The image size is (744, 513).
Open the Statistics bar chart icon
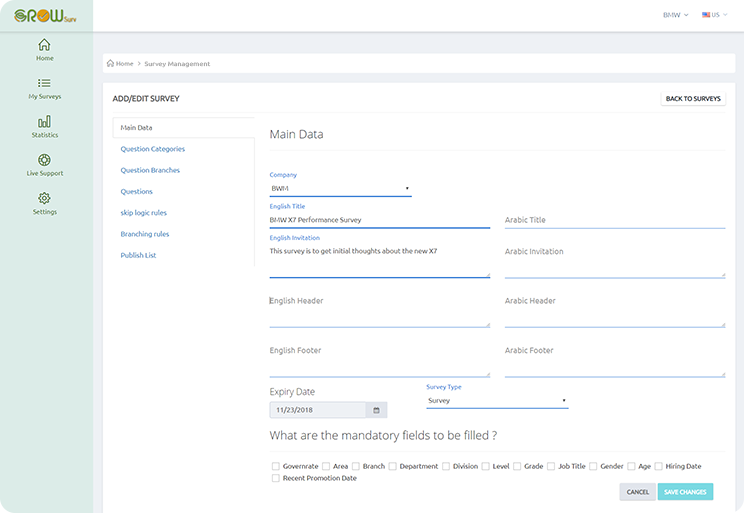44,122
